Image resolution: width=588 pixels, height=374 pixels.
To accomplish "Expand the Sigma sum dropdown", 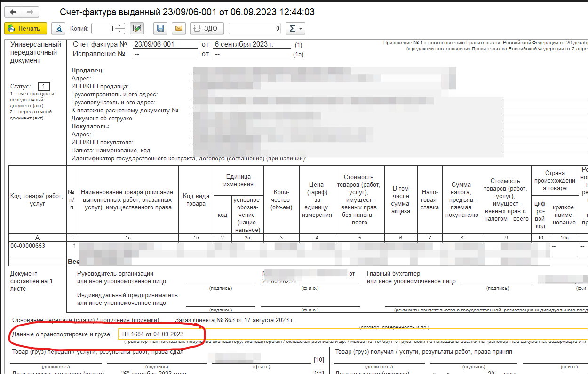I will point(296,29).
